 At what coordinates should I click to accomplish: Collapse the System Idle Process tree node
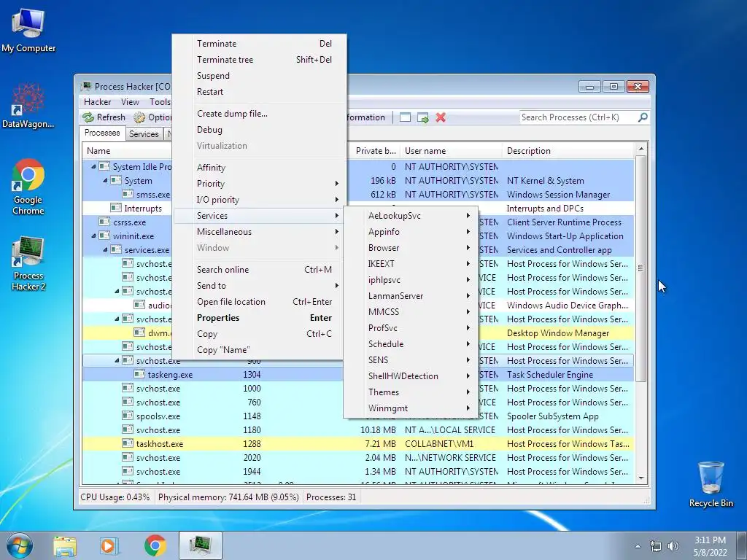(x=93, y=167)
